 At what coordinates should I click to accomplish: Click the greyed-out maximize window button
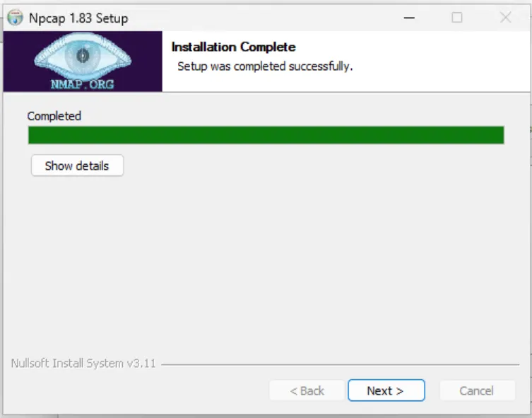click(456, 18)
